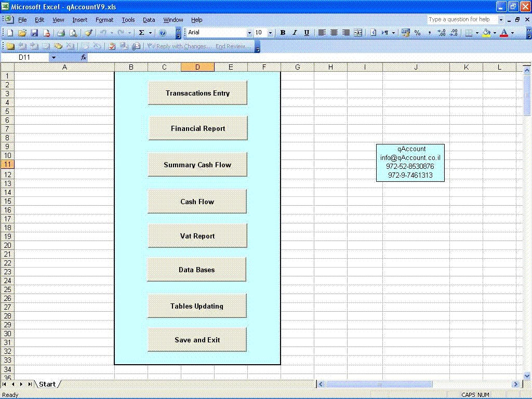This screenshot has width=532, height=399.
Task: Open the Font size dropdown
Action: click(x=270, y=33)
